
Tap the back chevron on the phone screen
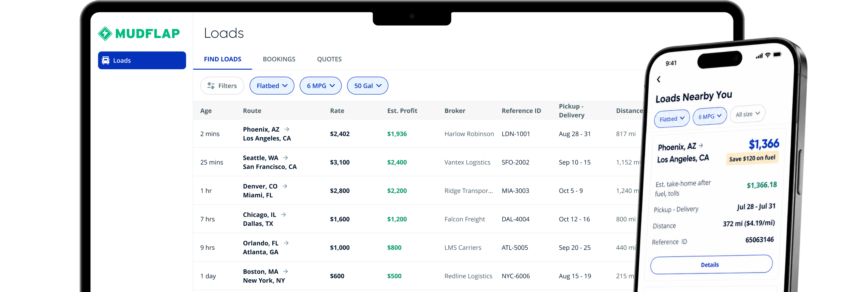point(659,79)
